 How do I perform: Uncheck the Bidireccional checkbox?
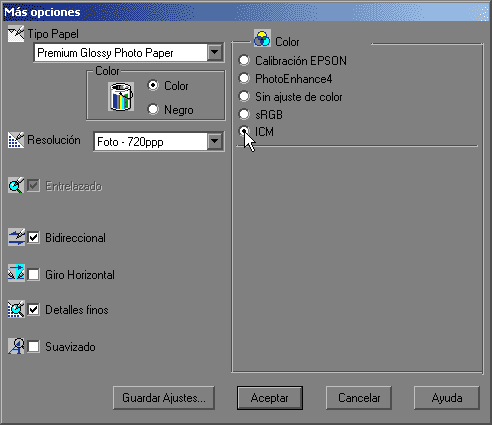point(33,237)
